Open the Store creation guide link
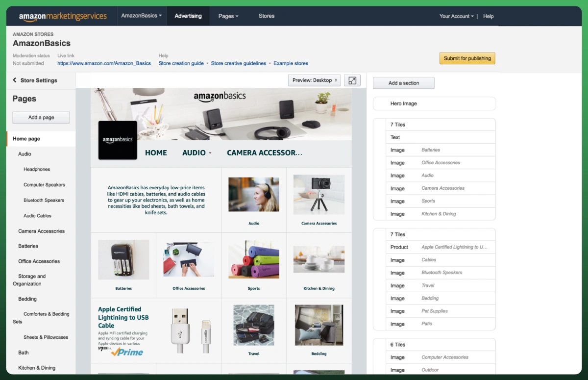588x380 pixels. tap(181, 63)
